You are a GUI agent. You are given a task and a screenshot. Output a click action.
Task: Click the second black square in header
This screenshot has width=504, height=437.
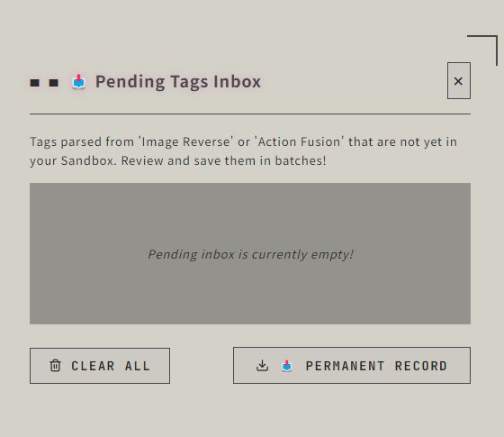click(54, 83)
